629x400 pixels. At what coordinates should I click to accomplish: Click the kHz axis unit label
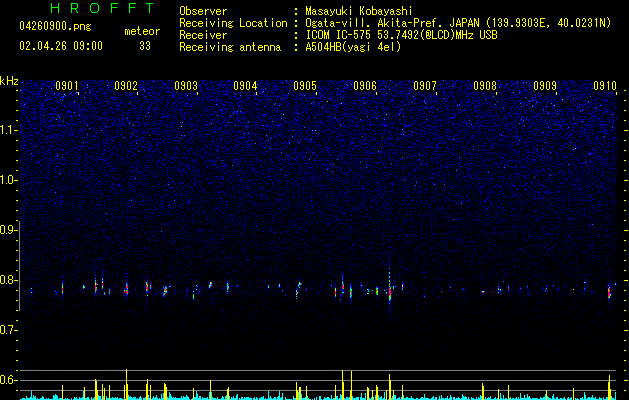click(9, 81)
